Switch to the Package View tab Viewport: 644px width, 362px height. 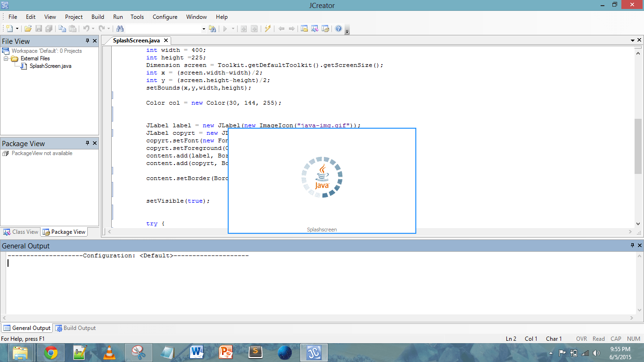(64, 232)
